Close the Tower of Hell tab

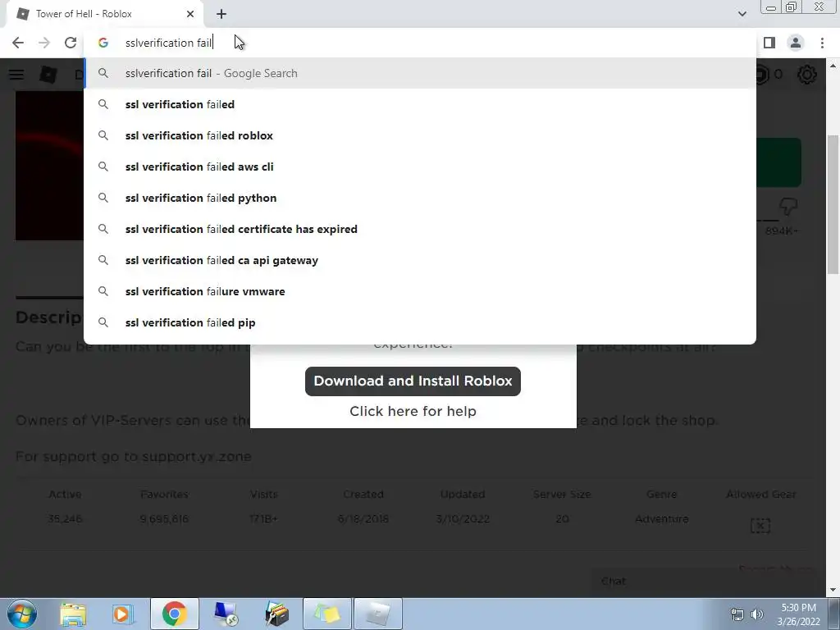[190, 14]
